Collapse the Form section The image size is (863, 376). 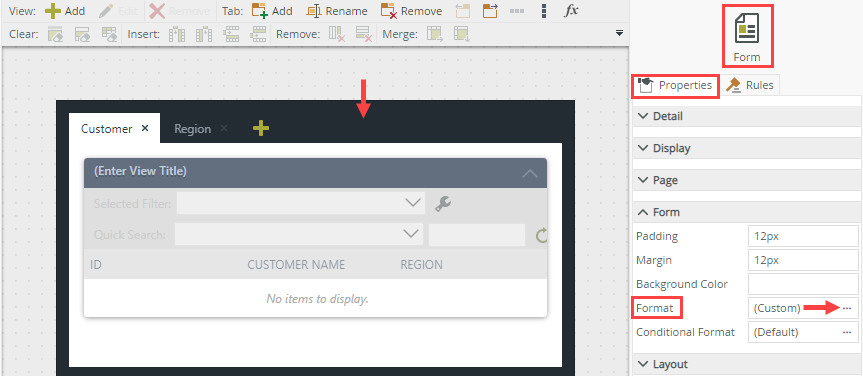tap(747, 212)
